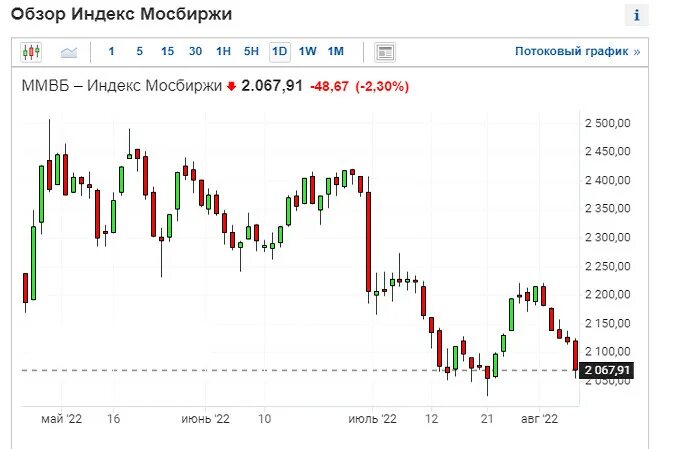This screenshot has width=675, height=449.
Task: Open the info icon beside the title
Action: point(637,15)
